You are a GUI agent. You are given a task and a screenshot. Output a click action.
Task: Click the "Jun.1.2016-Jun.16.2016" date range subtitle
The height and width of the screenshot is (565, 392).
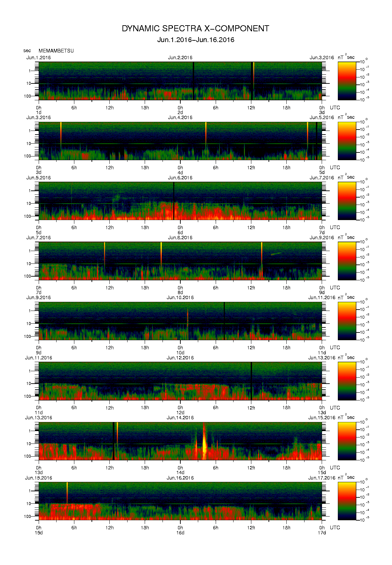[195, 40]
